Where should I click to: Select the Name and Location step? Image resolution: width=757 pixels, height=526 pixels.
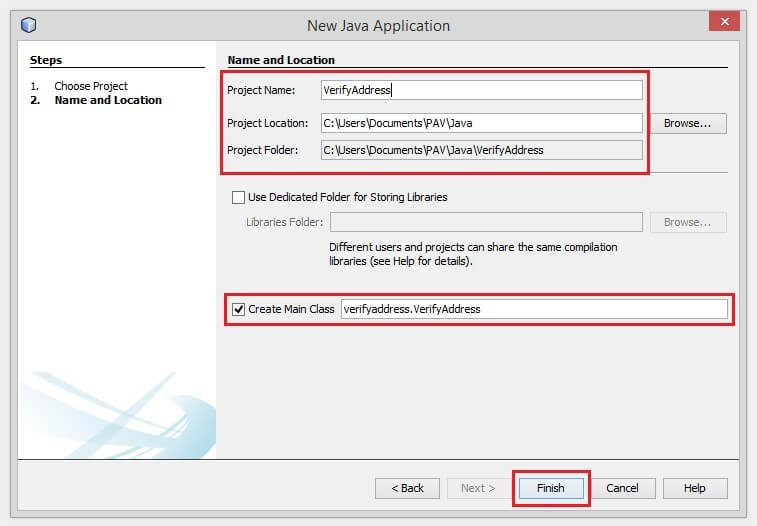107,100
